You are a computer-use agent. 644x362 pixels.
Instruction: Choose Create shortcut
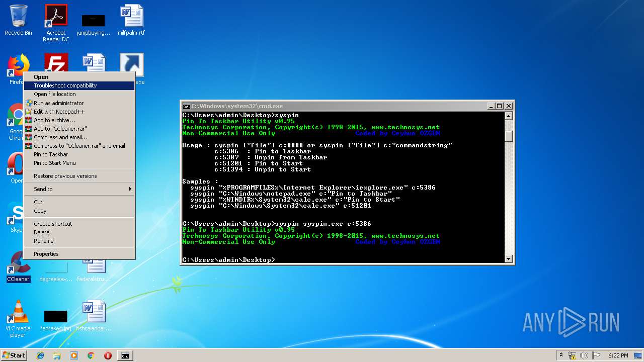(79, 224)
